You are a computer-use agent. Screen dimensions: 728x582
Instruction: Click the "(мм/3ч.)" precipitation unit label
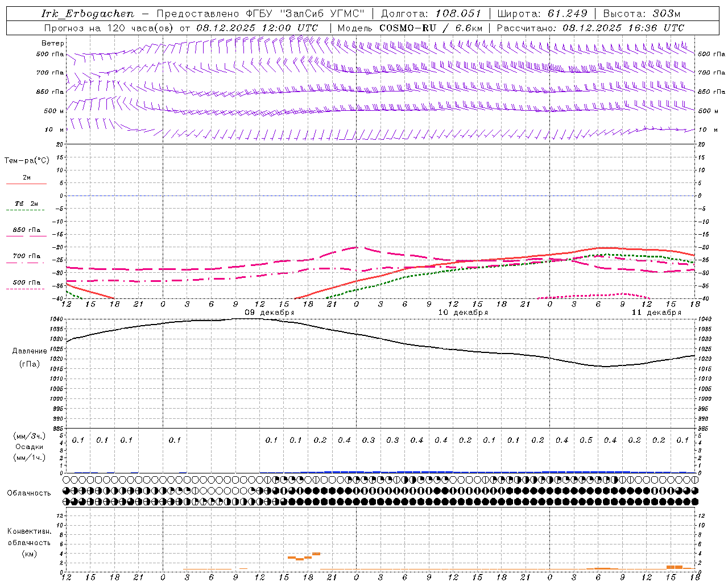coord(30,436)
